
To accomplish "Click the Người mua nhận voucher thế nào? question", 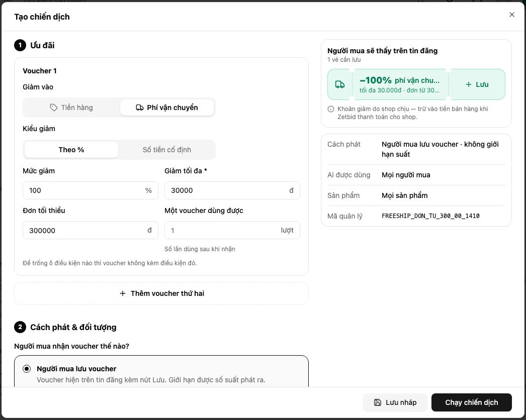I will tap(71, 346).
